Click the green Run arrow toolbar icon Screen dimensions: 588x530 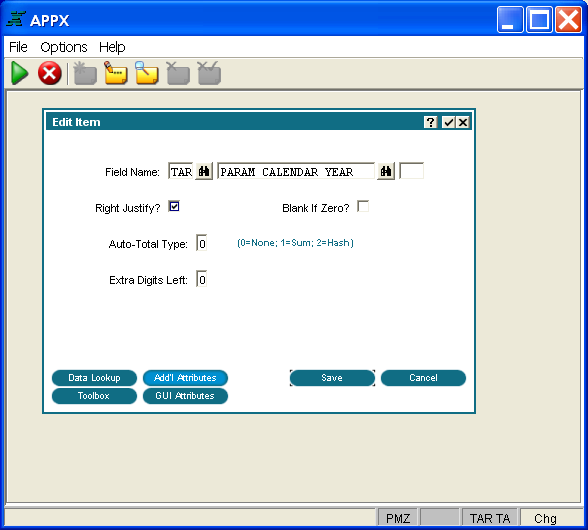pyautogui.click(x=20, y=73)
